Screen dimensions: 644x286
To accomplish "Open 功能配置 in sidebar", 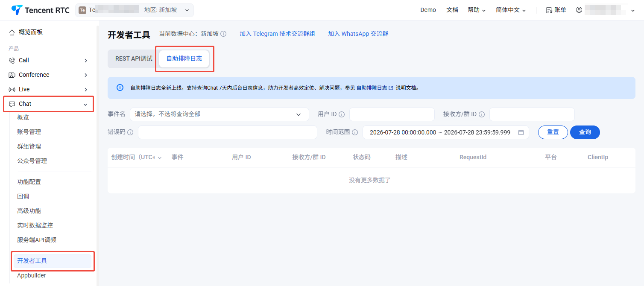I will click(x=29, y=182).
